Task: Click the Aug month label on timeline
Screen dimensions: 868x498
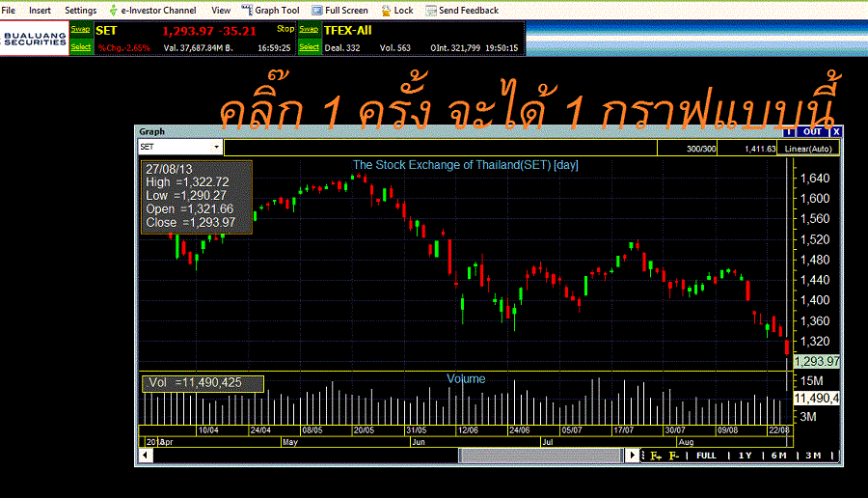Action: (686, 442)
